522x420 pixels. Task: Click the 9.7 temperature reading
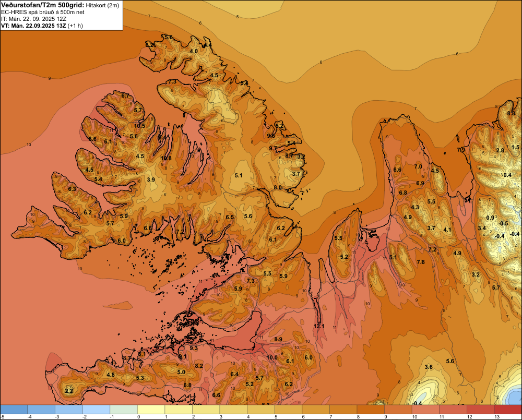[273, 148]
